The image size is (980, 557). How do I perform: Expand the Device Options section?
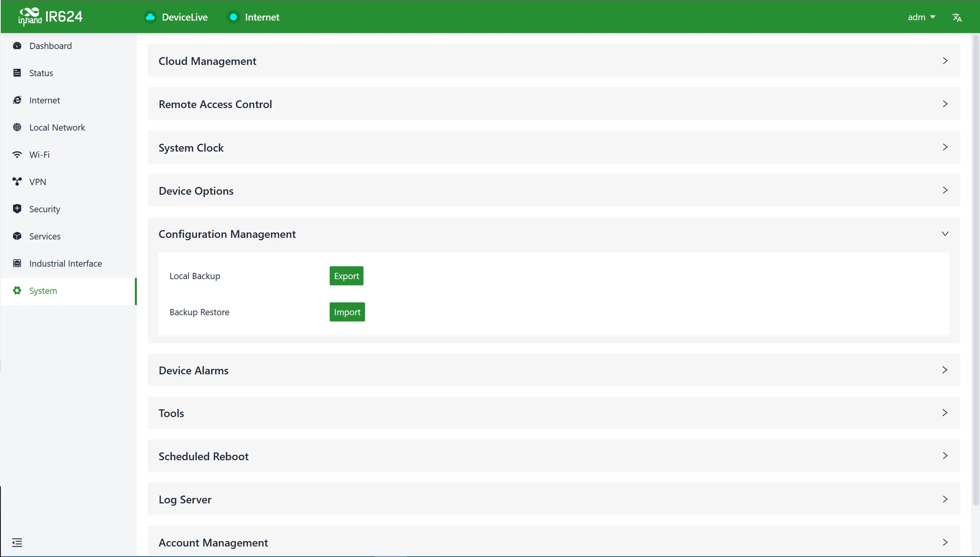[x=554, y=190]
